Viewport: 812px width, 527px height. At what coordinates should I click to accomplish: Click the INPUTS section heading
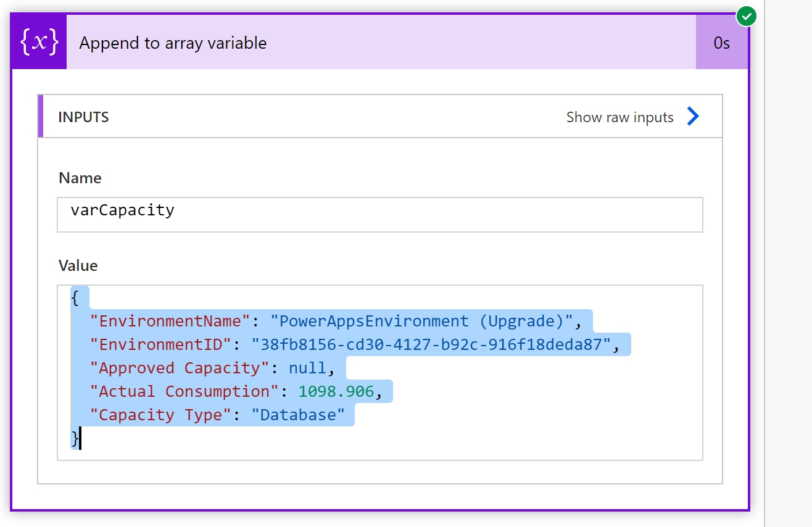pyautogui.click(x=83, y=117)
